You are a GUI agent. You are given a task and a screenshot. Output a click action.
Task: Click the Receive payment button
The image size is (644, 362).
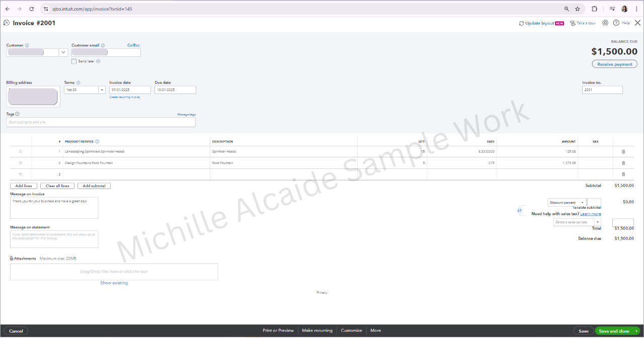(615, 64)
